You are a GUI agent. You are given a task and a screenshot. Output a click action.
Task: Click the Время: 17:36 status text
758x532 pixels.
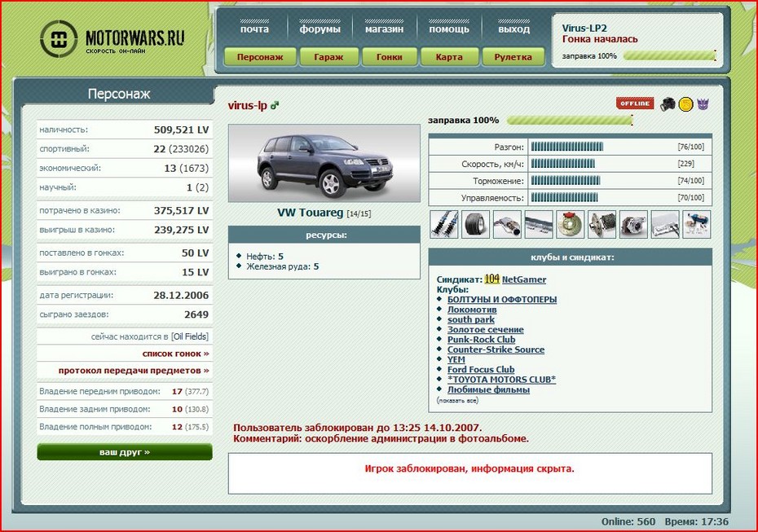[696, 521]
